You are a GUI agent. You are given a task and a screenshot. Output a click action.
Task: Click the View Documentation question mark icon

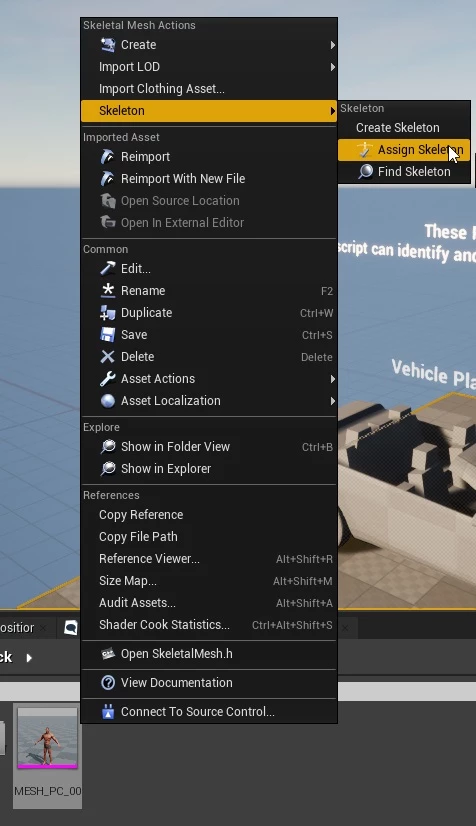[107, 683]
